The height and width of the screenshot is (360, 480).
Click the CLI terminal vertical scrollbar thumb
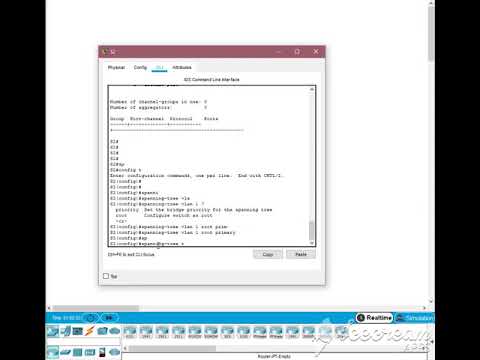point(312,231)
